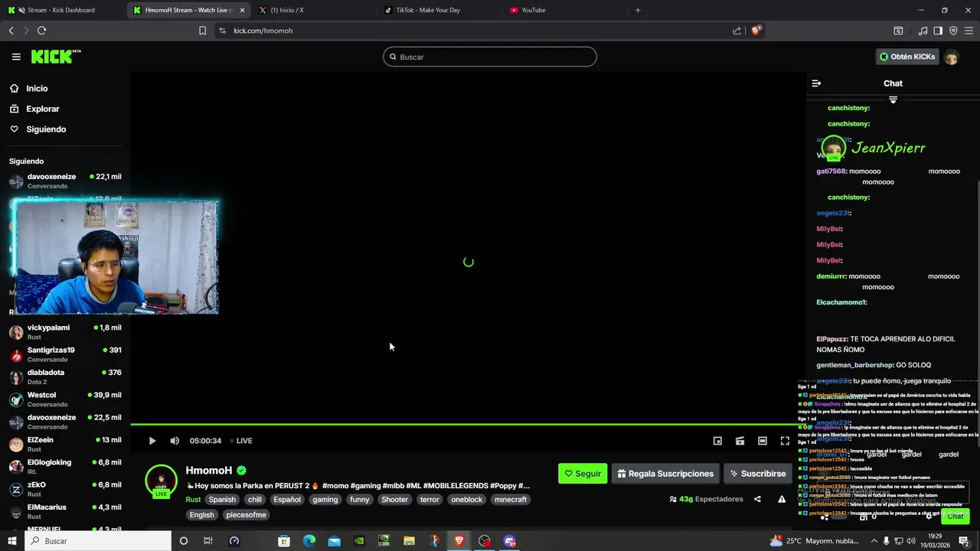Open HmomoH channel avatar

point(161,481)
